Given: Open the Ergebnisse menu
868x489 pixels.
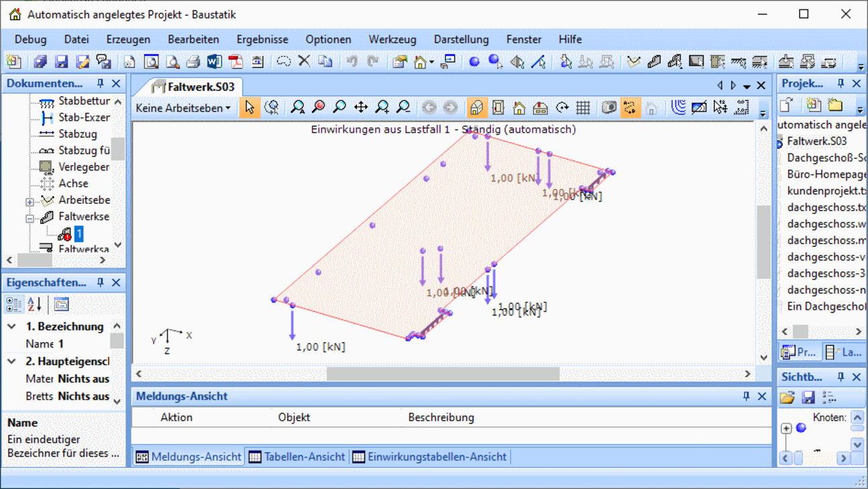Looking at the screenshot, I should (x=262, y=39).
